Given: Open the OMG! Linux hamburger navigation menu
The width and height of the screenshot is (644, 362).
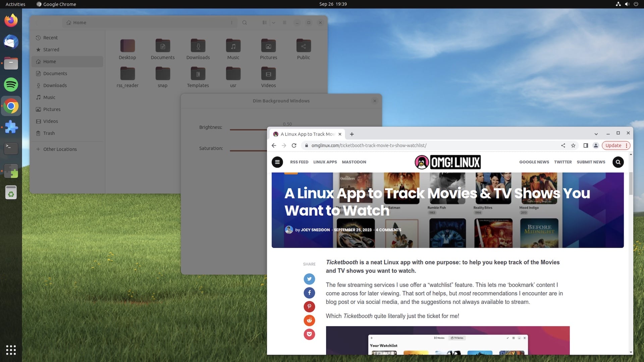Looking at the screenshot, I should 277,162.
